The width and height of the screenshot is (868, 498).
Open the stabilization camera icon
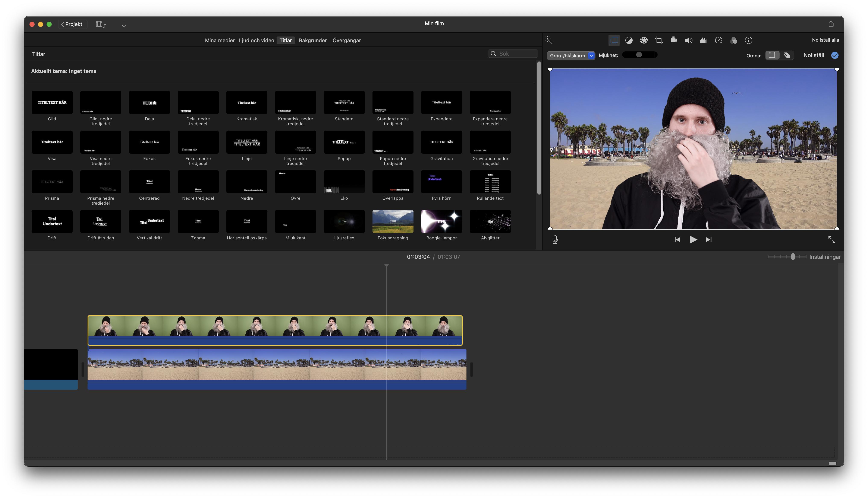(674, 40)
